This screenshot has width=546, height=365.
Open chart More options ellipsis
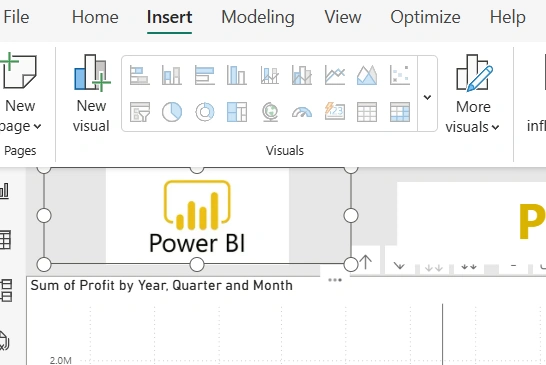coord(335,280)
